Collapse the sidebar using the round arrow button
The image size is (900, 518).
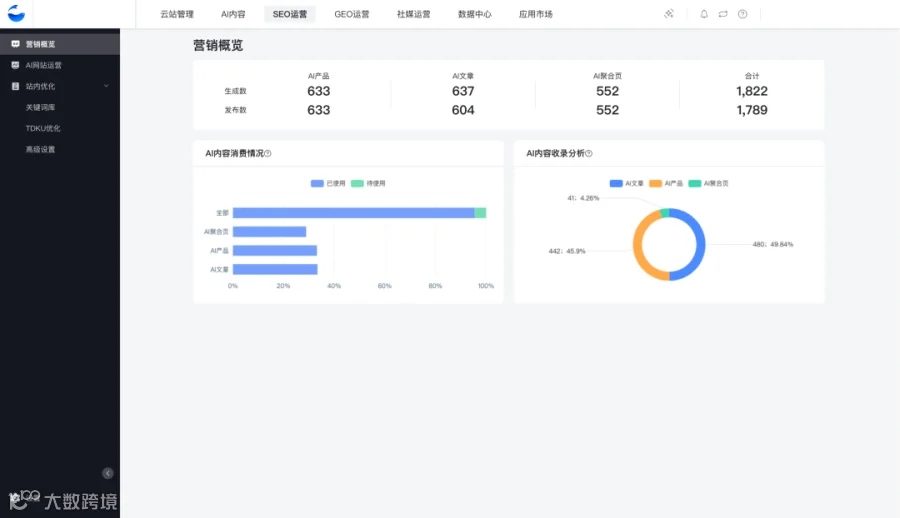pos(107,473)
